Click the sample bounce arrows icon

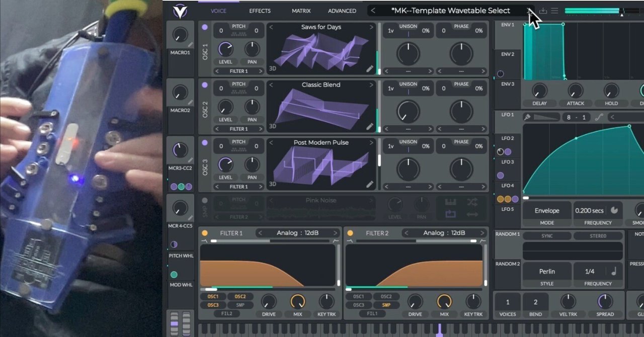(x=472, y=214)
